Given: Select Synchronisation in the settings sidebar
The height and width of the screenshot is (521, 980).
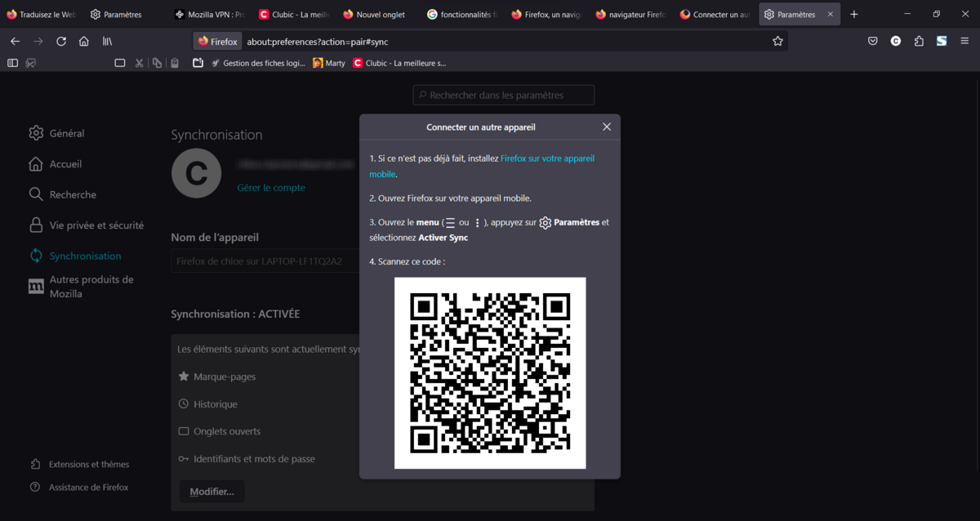Looking at the screenshot, I should click(74, 256).
